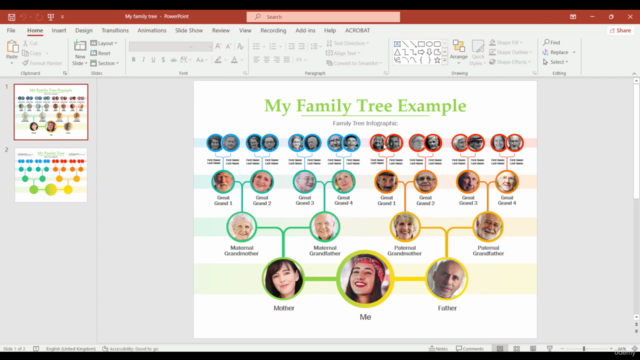Click the Paste clipboard icon
The height and width of the screenshot is (360, 640).
tap(12, 47)
